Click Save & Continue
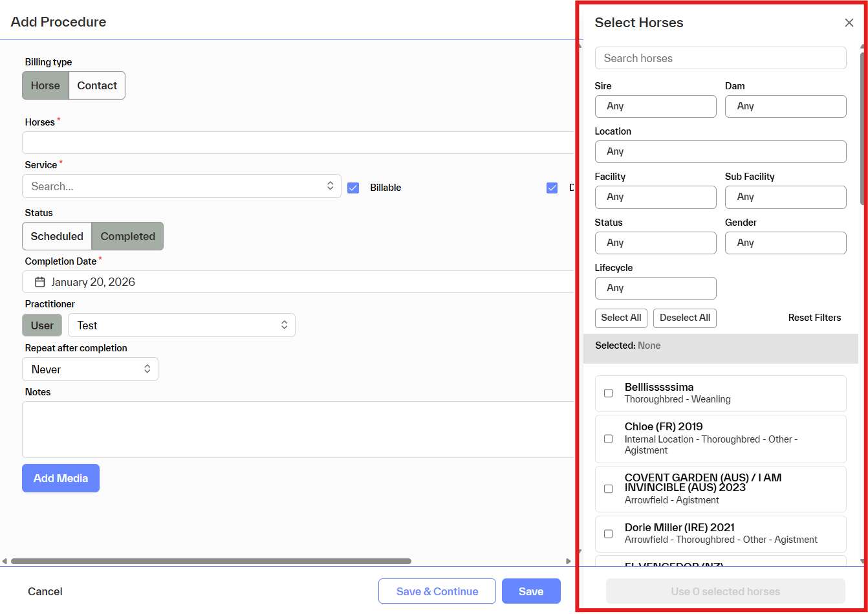The image size is (868, 614). click(437, 591)
